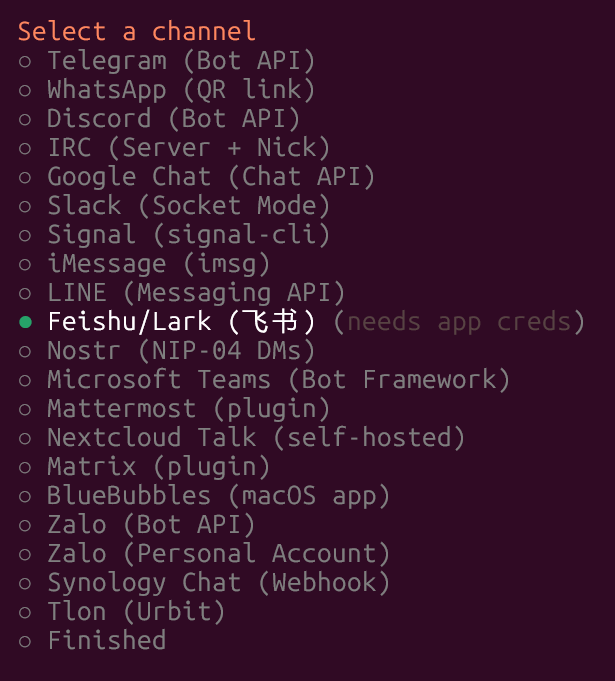Image resolution: width=615 pixels, height=681 pixels.
Task: Click the green Feishu/Lark selected bullet
Action: (x=25, y=322)
